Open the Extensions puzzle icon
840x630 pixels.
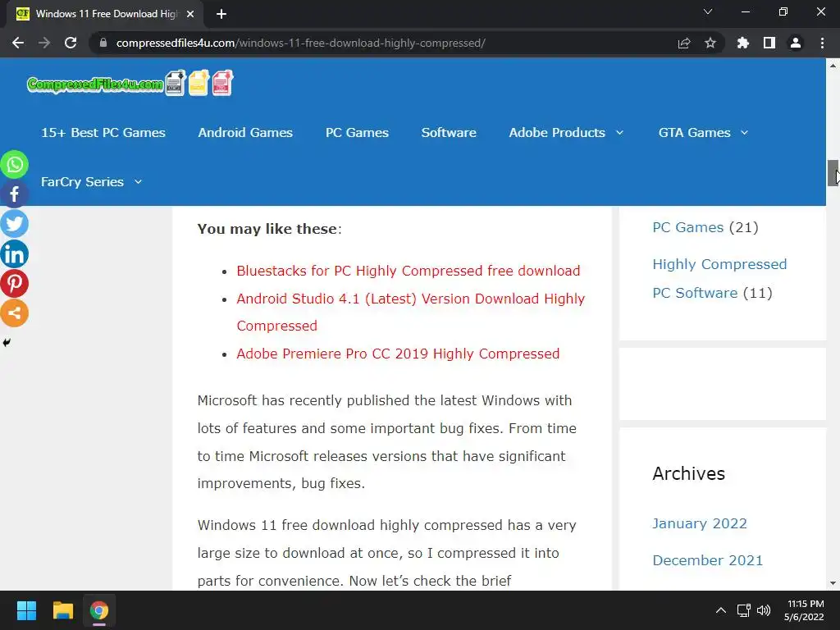[x=743, y=43]
